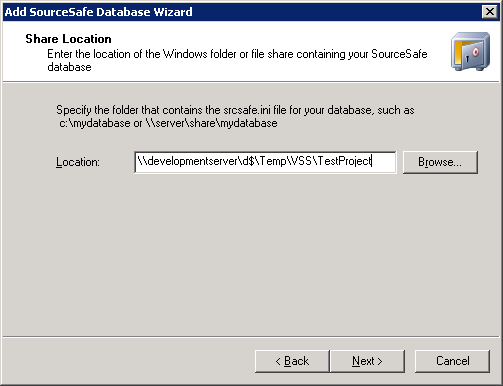
Task: Place cursor in 'developmentserver' within the path
Action: pyautogui.click(x=192, y=161)
